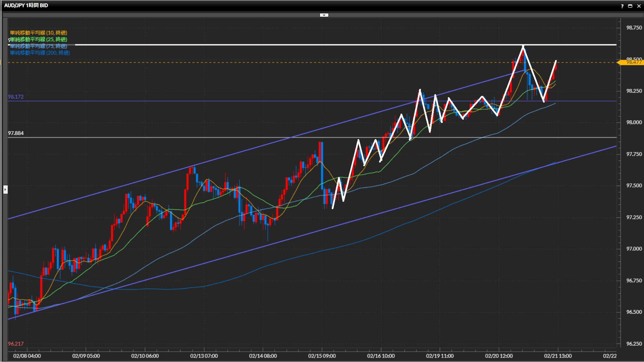Select the green SMA (25, 終値) legend

point(39,40)
